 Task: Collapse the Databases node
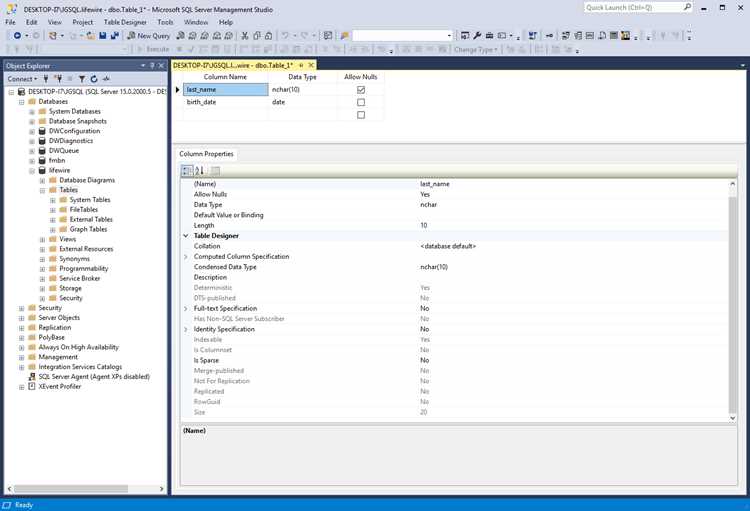click(x=22, y=102)
